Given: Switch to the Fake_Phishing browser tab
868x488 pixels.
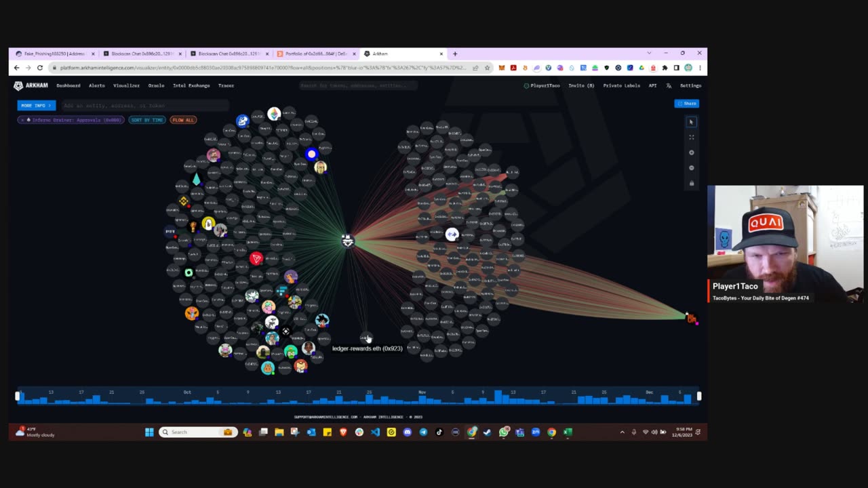Looking at the screenshot, I should coord(54,54).
